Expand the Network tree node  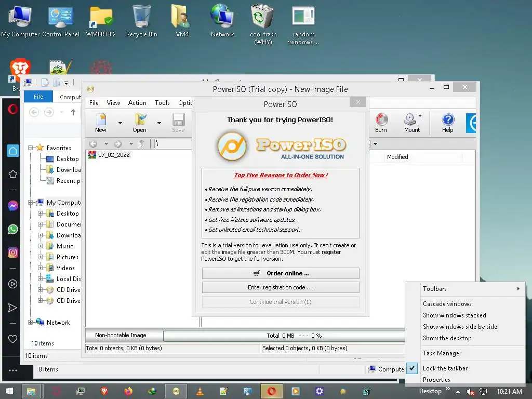coord(30,322)
